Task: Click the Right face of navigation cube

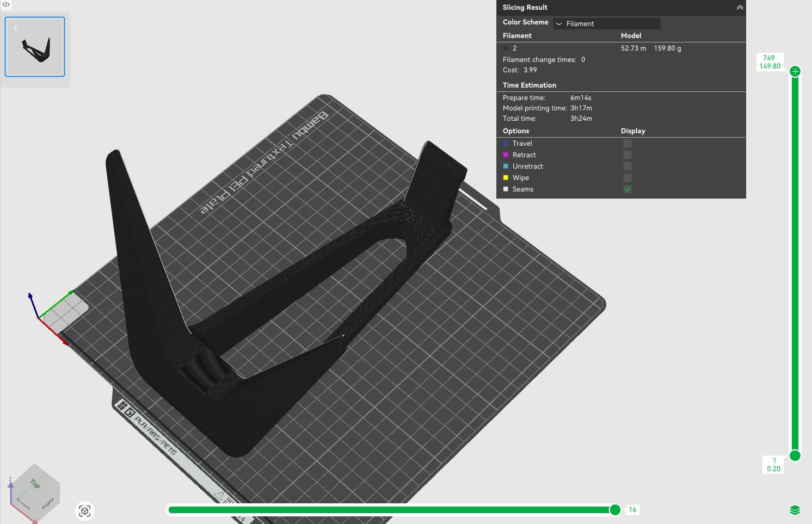Action: pos(48,503)
